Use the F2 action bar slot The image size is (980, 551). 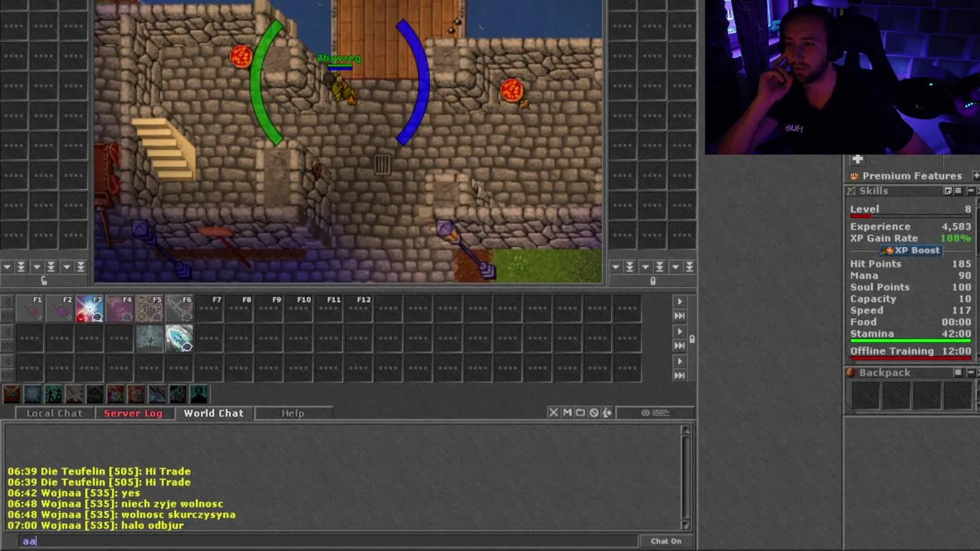[59, 308]
